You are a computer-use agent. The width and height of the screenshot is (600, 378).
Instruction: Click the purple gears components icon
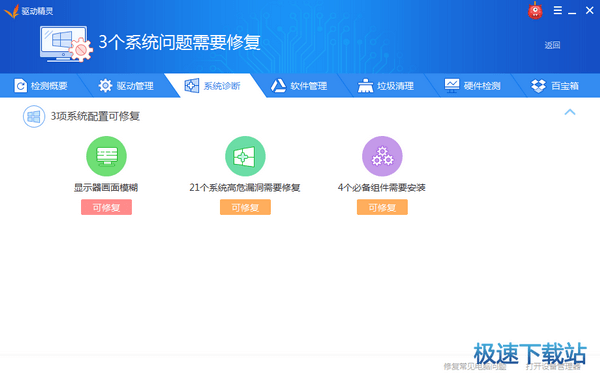(x=382, y=156)
